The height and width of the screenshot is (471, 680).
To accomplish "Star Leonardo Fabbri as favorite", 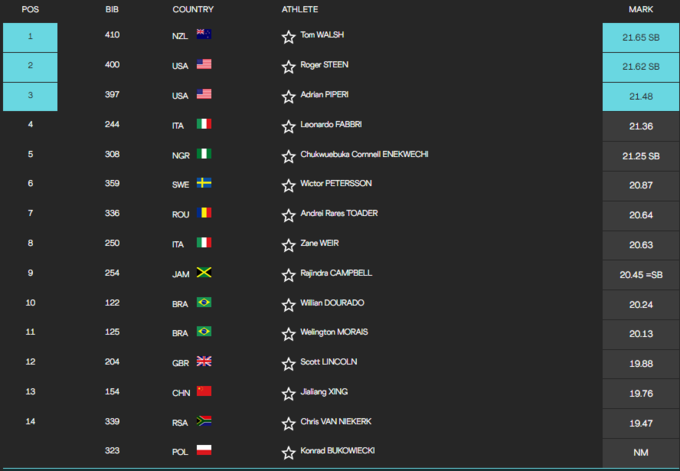I will [x=289, y=125].
